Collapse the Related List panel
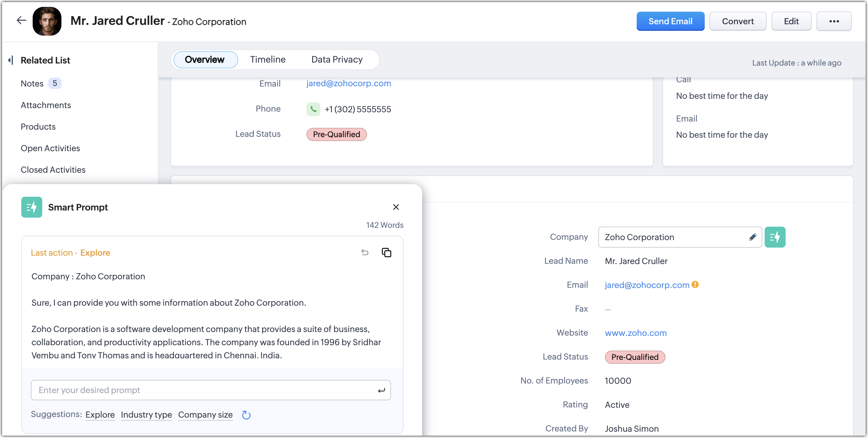The width and height of the screenshot is (868, 438). (x=11, y=60)
